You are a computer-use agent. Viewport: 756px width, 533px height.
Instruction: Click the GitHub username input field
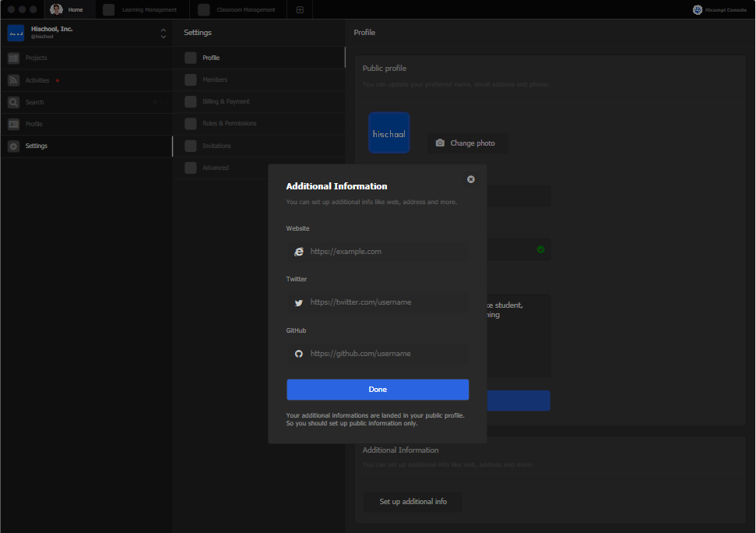(387, 354)
